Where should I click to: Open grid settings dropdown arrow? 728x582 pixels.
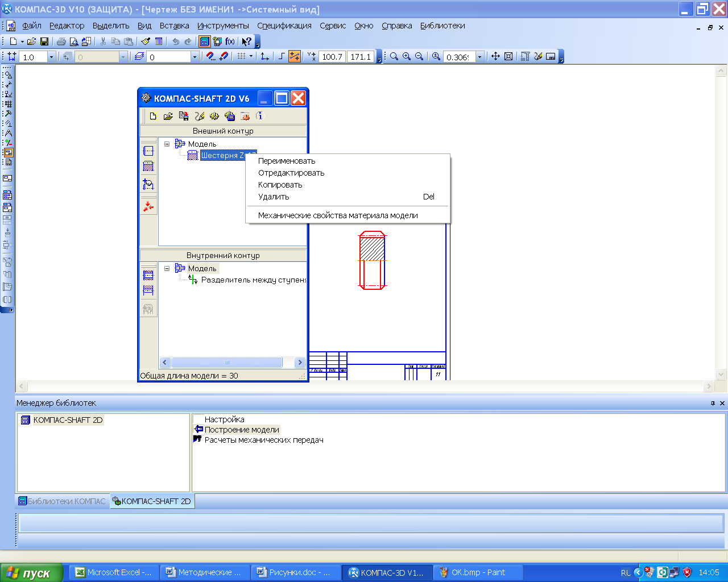[251, 56]
